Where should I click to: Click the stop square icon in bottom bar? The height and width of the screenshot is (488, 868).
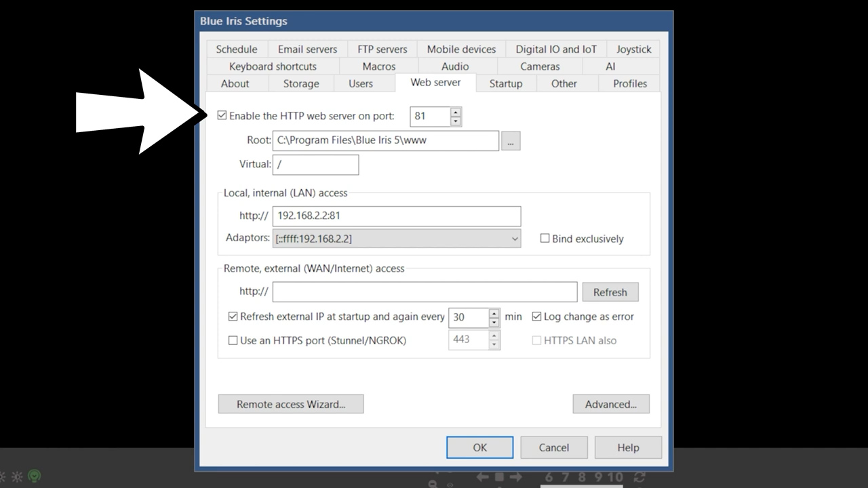[x=500, y=477]
